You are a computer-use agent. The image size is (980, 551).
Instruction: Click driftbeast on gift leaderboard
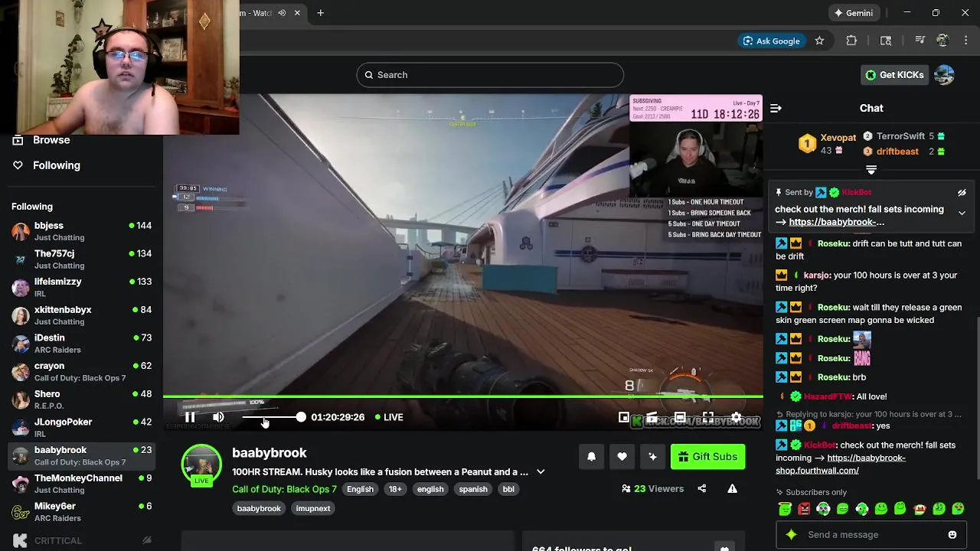897,152
